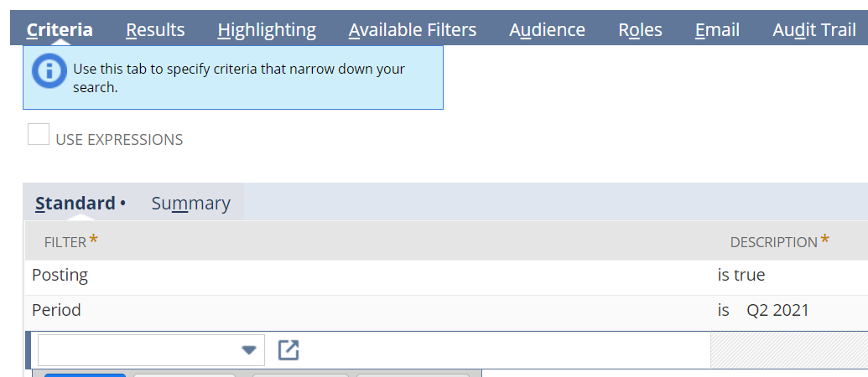The height and width of the screenshot is (377, 868).
Task: Click the pop-out icon beside the filter dropdown
Action: (x=288, y=350)
